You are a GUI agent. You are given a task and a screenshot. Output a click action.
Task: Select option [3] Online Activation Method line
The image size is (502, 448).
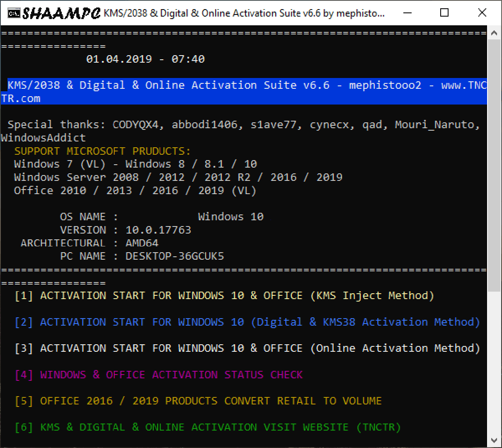(x=247, y=348)
